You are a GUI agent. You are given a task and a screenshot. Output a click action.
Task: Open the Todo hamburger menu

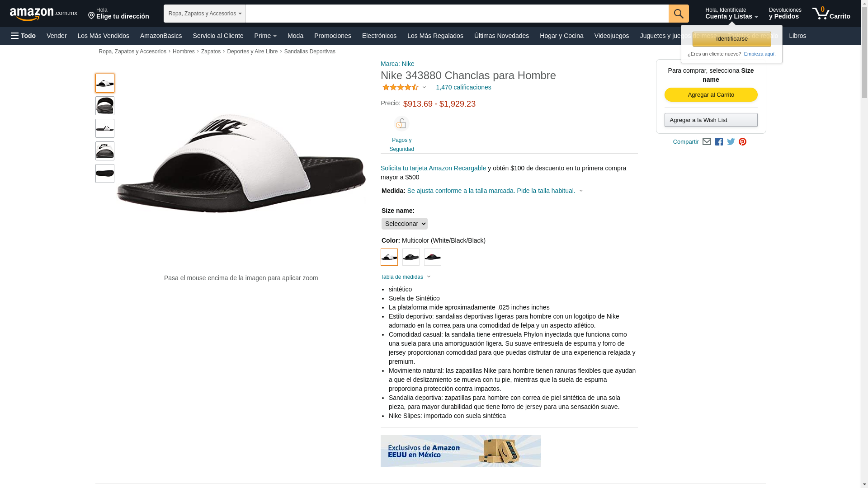[23, 36]
